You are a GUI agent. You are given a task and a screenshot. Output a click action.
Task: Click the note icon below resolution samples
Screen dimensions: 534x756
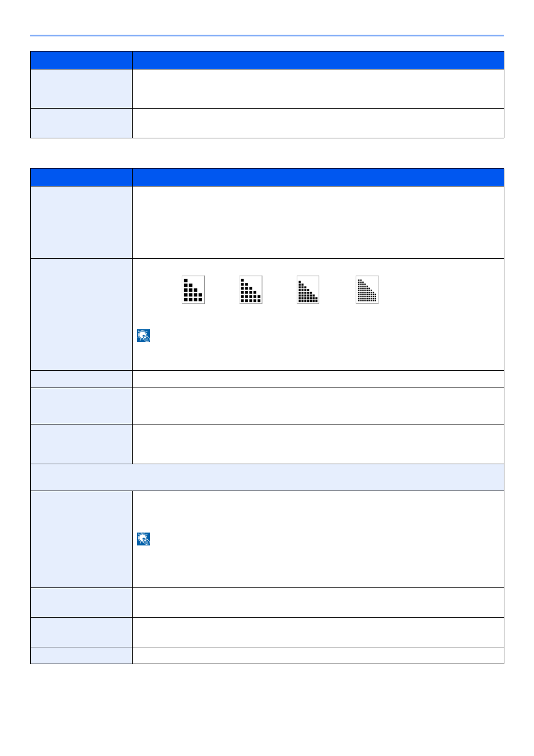point(144,335)
